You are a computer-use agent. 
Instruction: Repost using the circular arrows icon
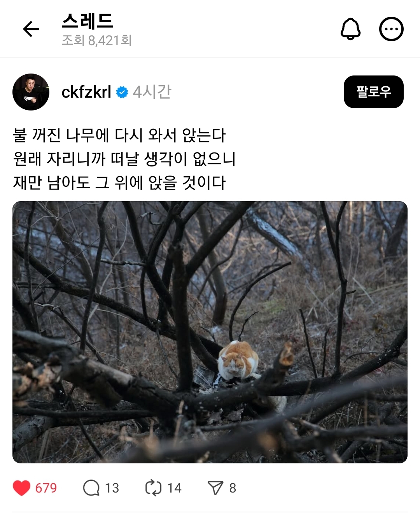pyautogui.click(x=153, y=488)
